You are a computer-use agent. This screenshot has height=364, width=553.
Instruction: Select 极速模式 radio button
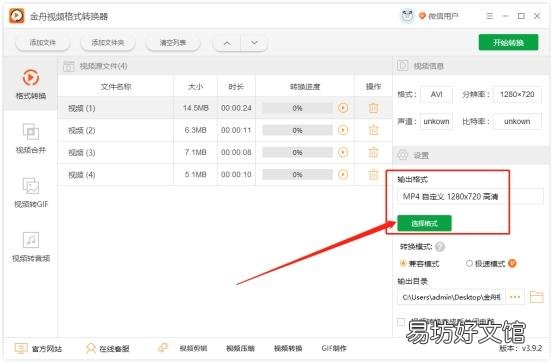tap(469, 263)
